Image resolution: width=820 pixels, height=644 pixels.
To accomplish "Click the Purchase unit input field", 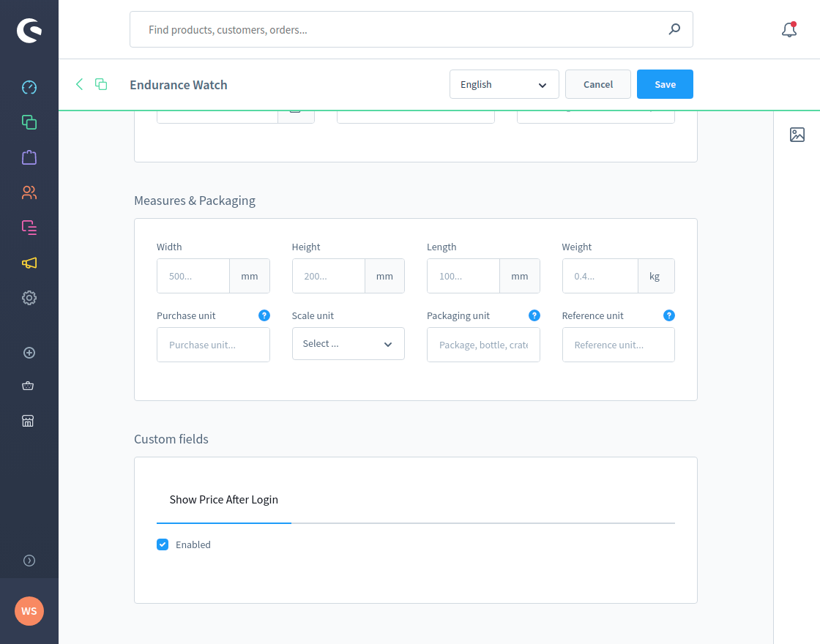I will (x=213, y=345).
